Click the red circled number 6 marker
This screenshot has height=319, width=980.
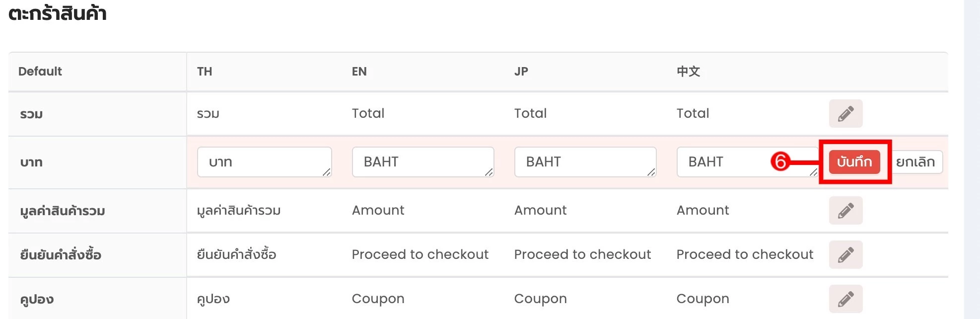point(780,161)
